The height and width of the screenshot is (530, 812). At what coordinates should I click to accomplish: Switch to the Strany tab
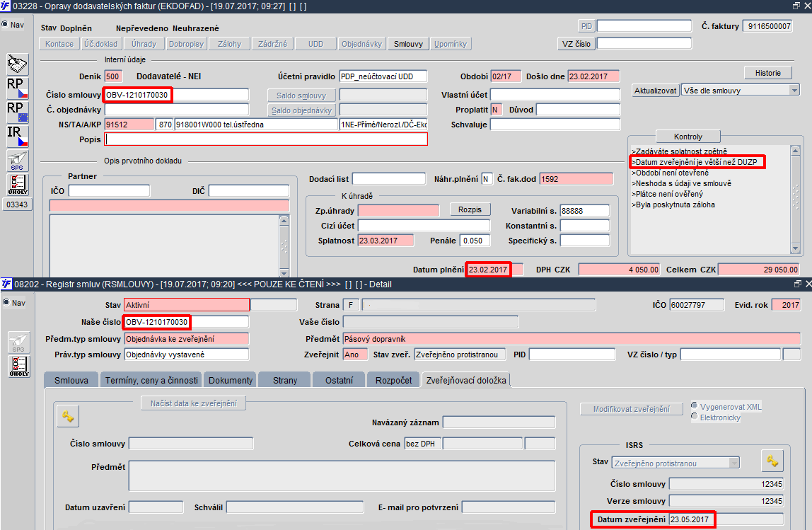(285, 380)
